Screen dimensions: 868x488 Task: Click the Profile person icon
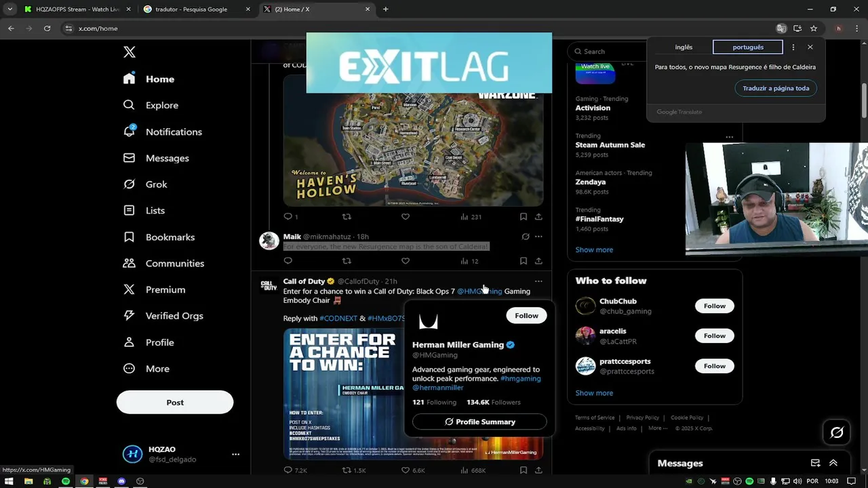[x=129, y=342]
